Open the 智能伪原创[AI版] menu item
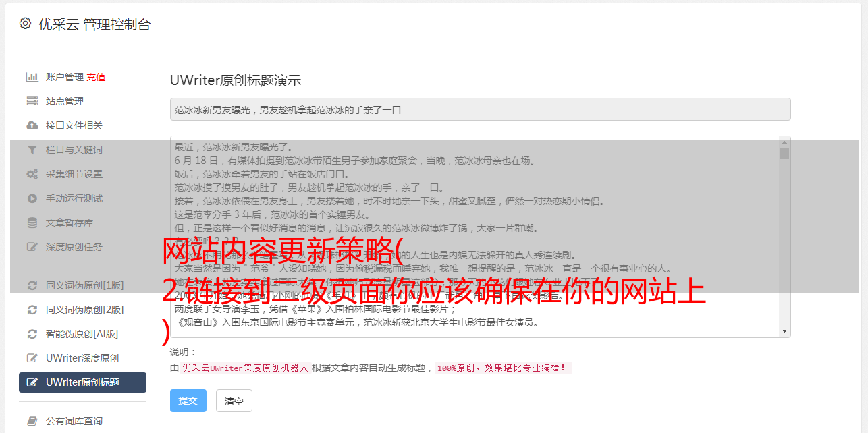This screenshot has width=868, height=433. pyautogui.click(x=82, y=334)
